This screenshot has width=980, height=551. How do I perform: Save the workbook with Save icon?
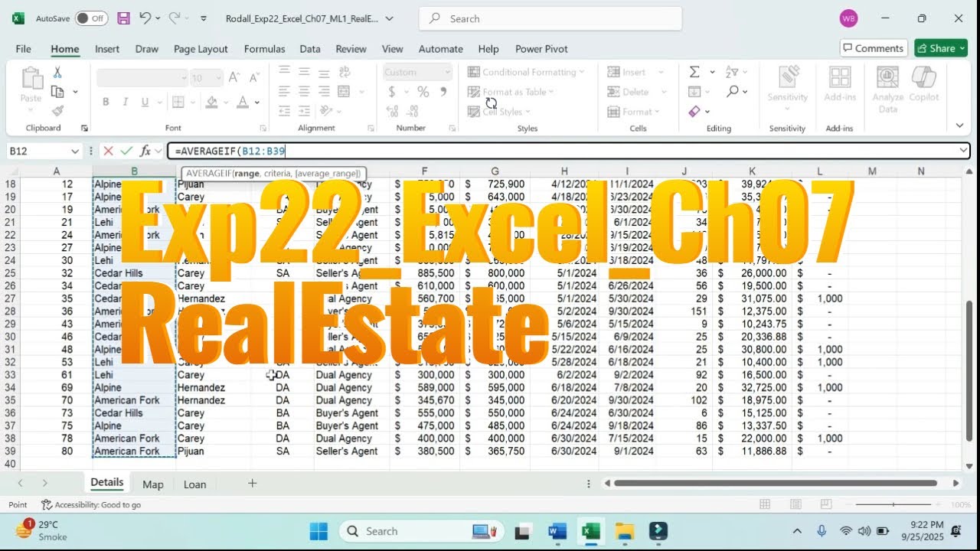coord(123,18)
